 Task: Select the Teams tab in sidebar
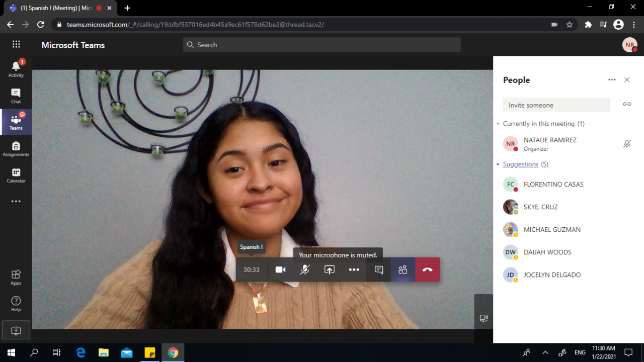click(16, 122)
